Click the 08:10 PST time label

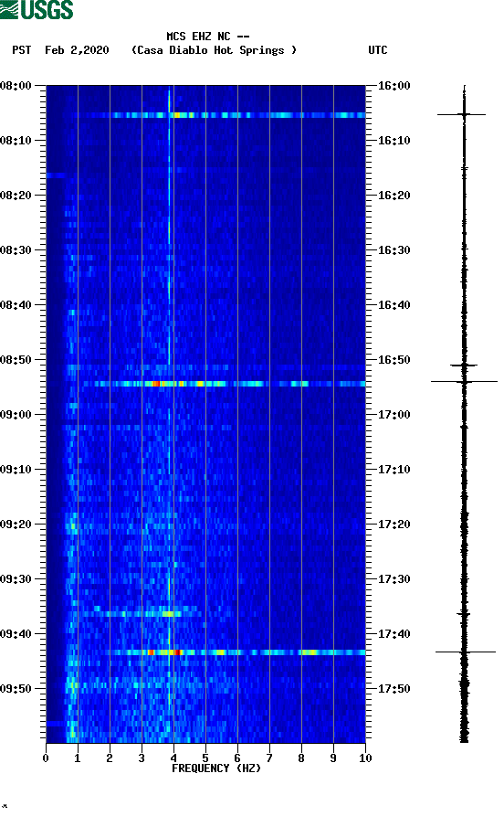click(16, 141)
